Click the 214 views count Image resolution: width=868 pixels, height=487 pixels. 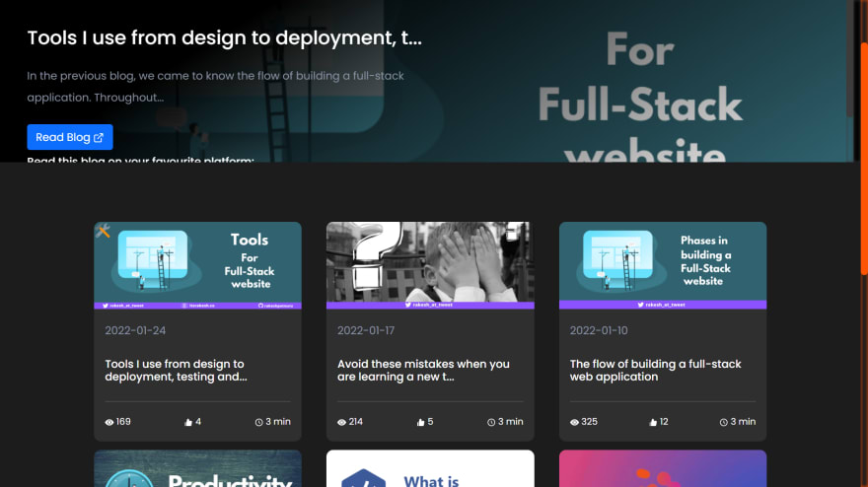[x=356, y=422]
